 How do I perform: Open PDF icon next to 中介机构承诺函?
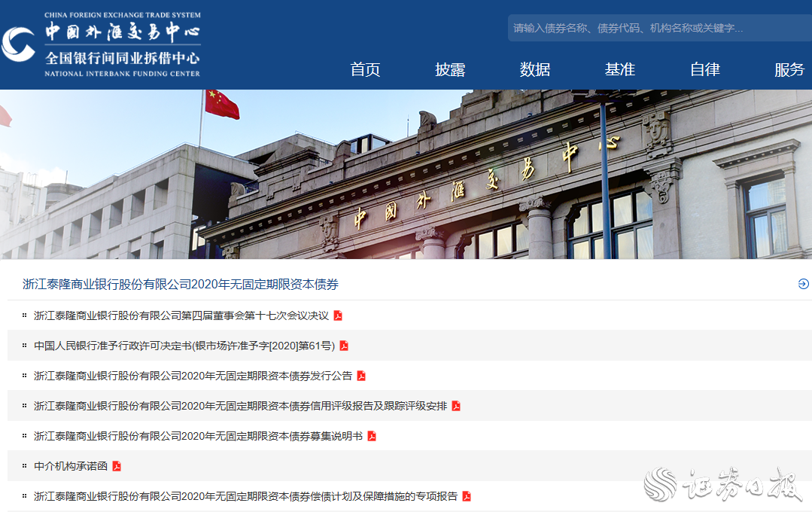coord(117,466)
